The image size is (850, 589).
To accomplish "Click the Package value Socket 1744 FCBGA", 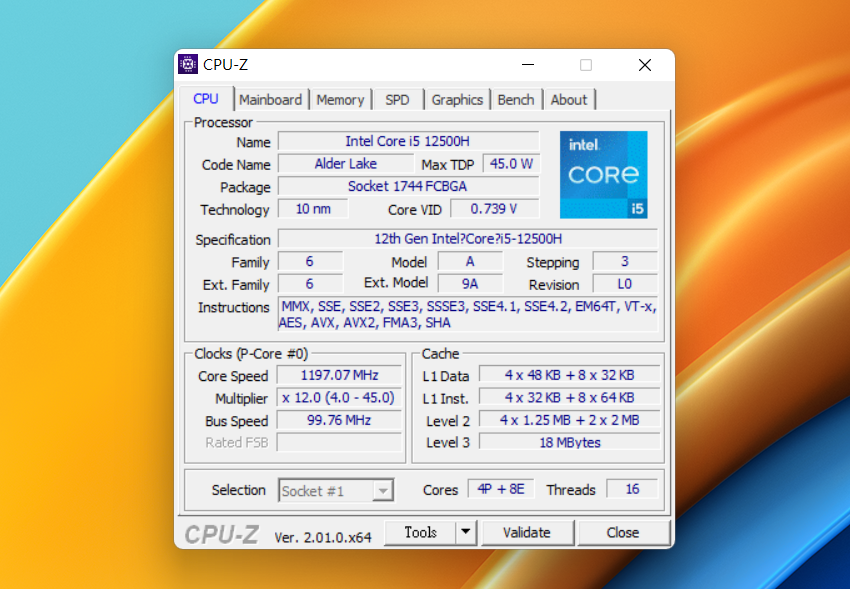I will [409, 186].
